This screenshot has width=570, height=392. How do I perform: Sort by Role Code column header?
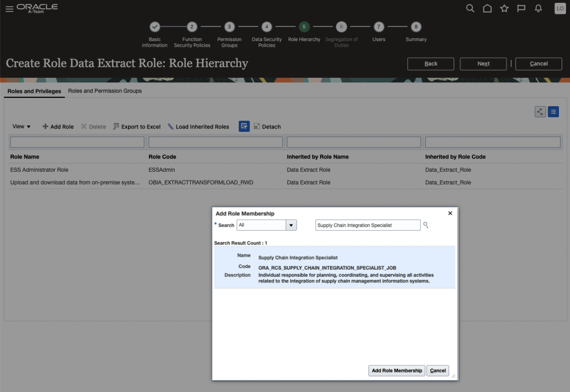tap(162, 157)
